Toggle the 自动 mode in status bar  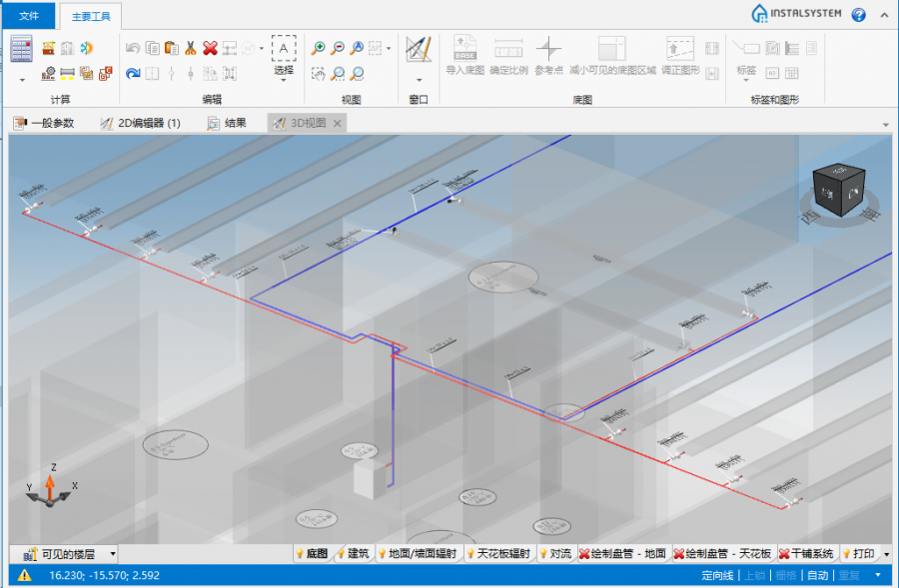pos(817,575)
